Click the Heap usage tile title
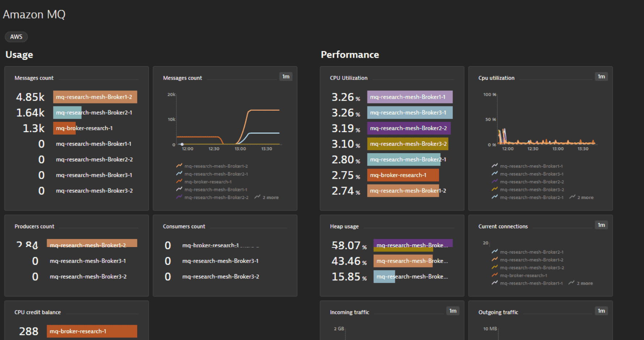 pos(344,226)
